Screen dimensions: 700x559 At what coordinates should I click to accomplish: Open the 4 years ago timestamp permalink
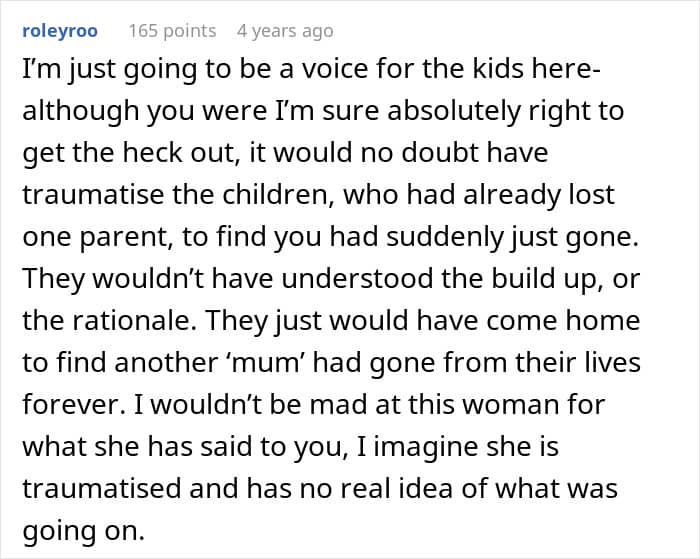click(285, 31)
